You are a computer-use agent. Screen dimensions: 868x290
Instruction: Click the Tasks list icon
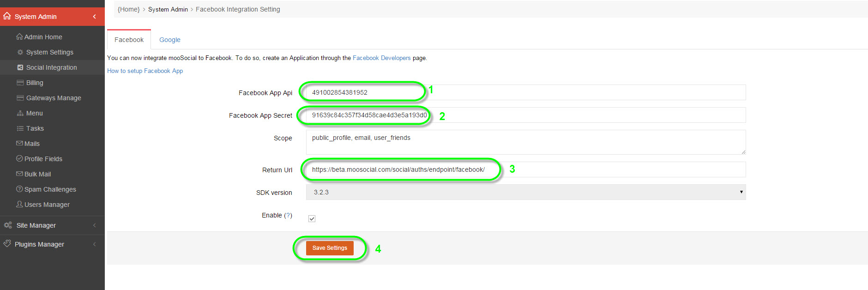[20, 128]
